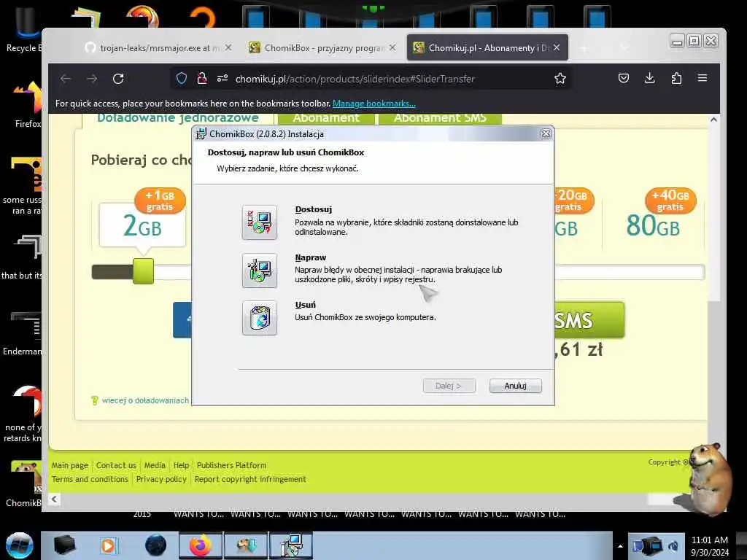Expand the list all tabs dropdown

(x=624, y=47)
